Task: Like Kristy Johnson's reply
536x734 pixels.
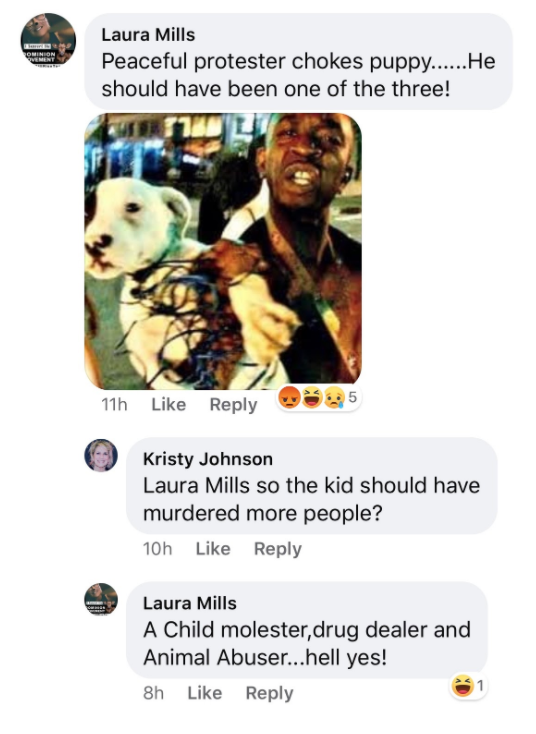Action: click(x=213, y=549)
